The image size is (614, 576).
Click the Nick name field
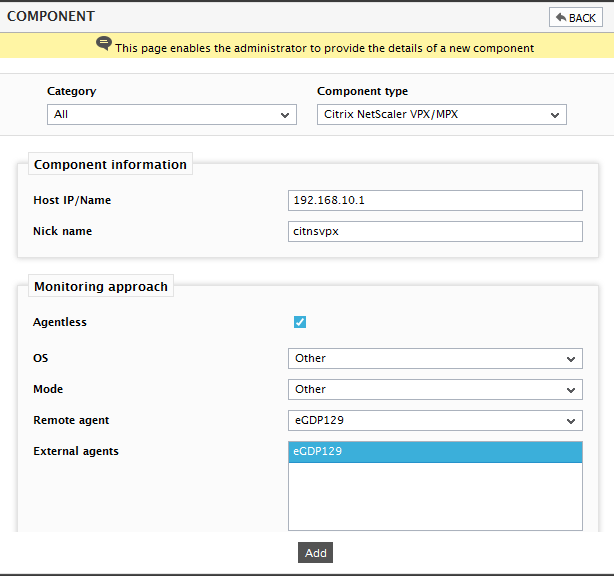(435, 231)
